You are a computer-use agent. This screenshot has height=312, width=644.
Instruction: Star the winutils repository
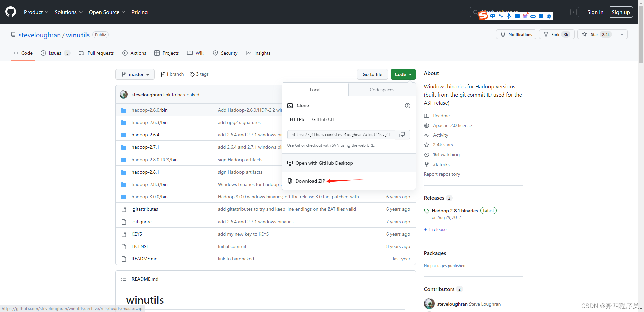click(597, 34)
